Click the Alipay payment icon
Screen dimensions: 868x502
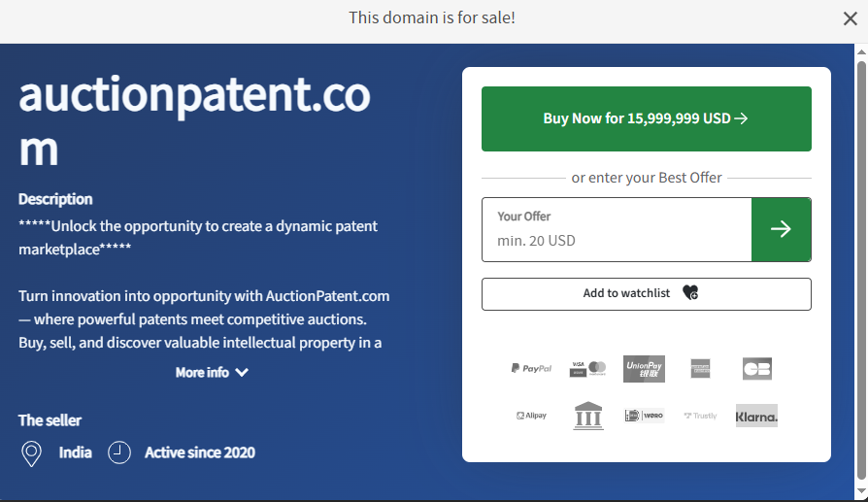pyautogui.click(x=531, y=416)
